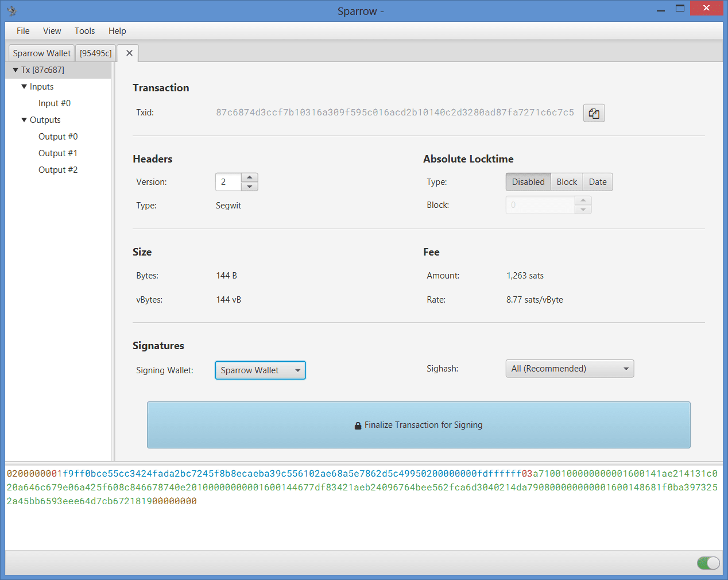Image resolution: width=728 pixels, height=580 pixels.
Task: Open the Help menu
Action: [x=117, y=31]
